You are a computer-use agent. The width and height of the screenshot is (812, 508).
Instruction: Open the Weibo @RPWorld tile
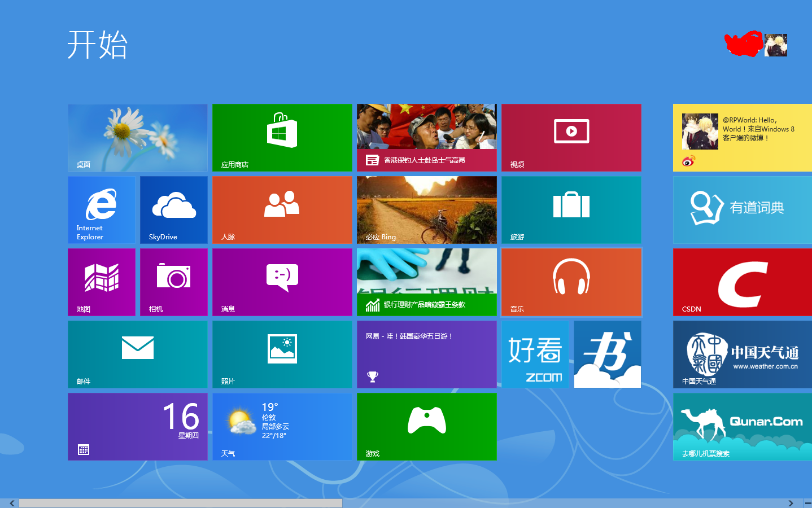click(743, 138)
